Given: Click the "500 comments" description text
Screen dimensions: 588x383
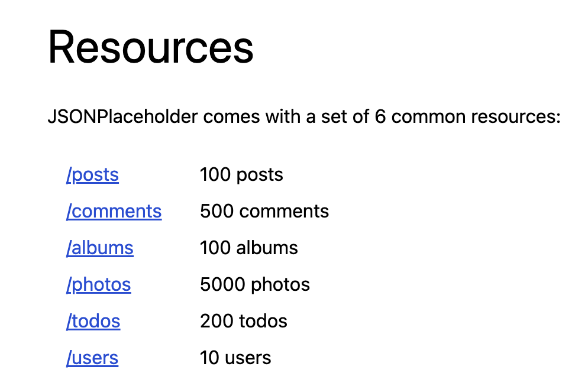Looking at the screenshot, I should pyautogui.click(x=264, y=211).
